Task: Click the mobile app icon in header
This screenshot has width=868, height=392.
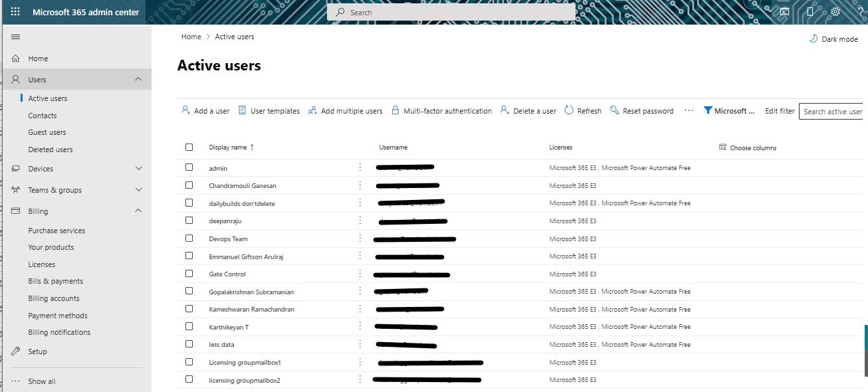Action: tap(810, 12)
